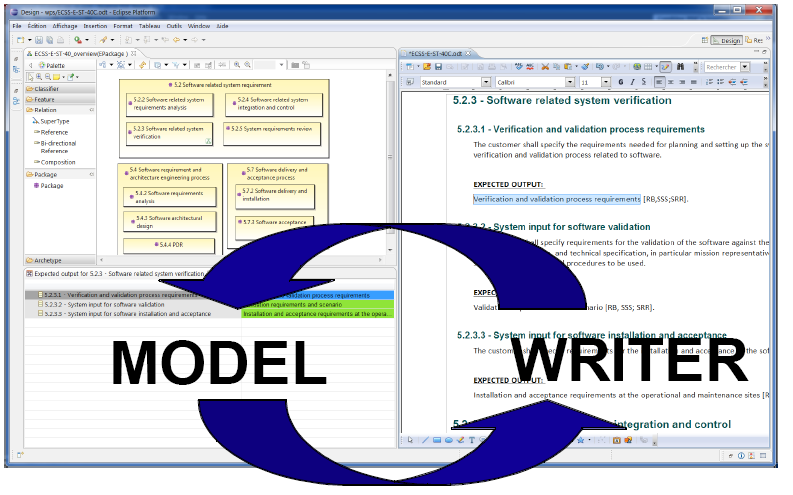Viewport: 793px width, 495px height.
Task: Click the Copy icon in writer toolbar
Action: [x=556, y=67]
